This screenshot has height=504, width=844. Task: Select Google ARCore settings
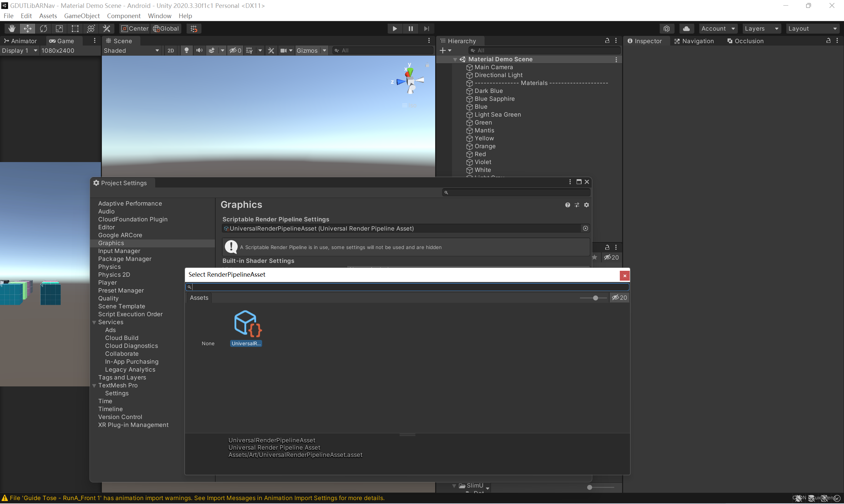tap(120, 235)
